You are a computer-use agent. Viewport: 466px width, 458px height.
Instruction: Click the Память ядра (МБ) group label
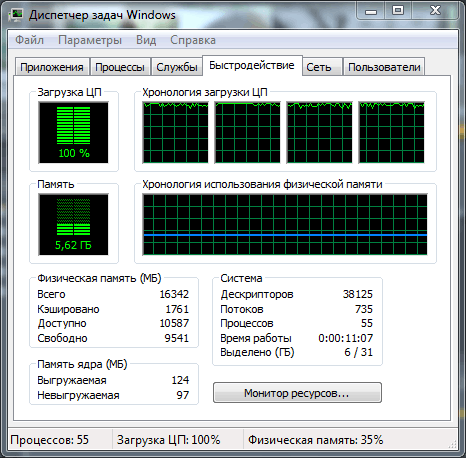coord(82,364)
